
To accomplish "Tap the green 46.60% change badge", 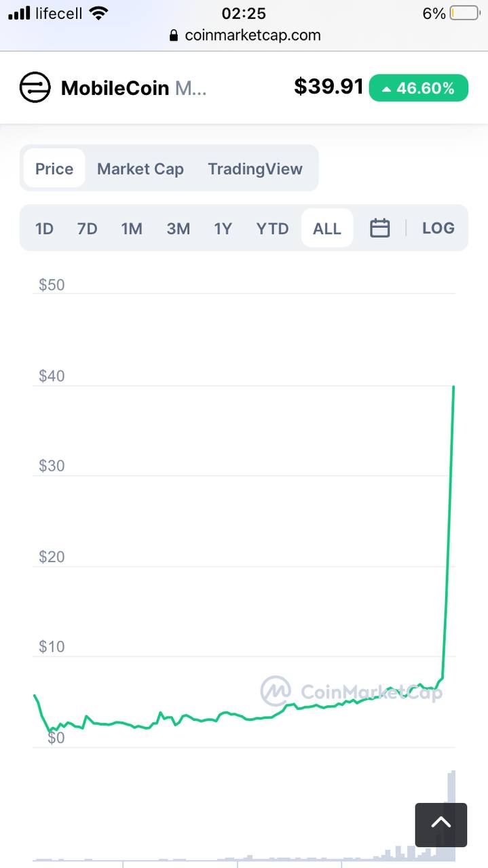I will pos(419,88).
